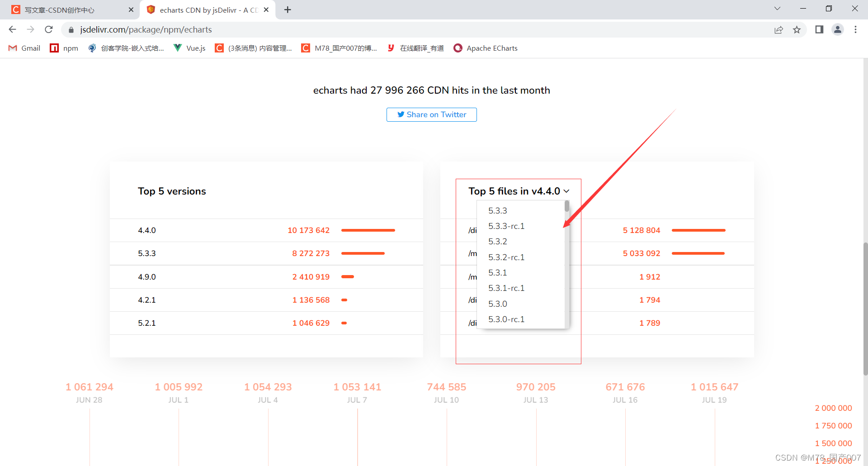Open the browser side panel
Viewport: 868px width, 466px height.
[x=819, y=29]
